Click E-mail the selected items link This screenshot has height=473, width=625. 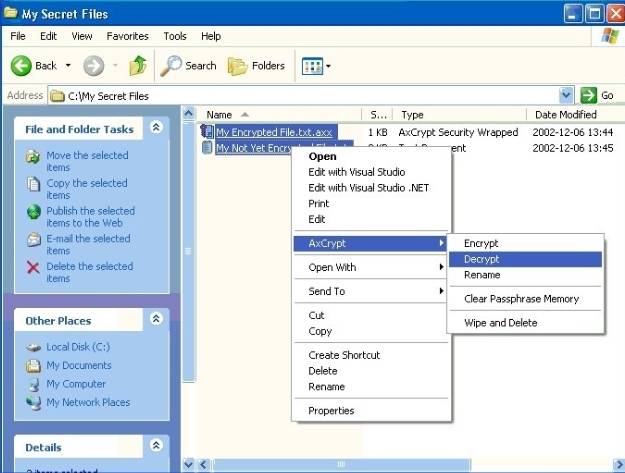88,245
